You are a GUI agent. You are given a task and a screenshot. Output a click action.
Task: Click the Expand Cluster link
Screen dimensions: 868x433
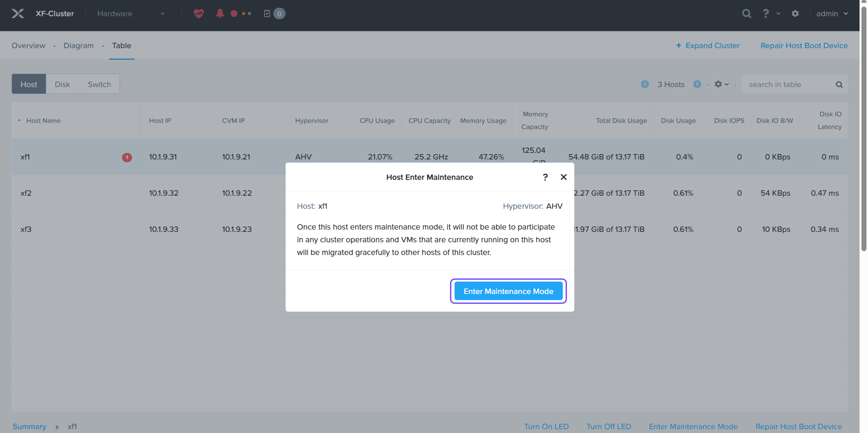pos(708,46)
